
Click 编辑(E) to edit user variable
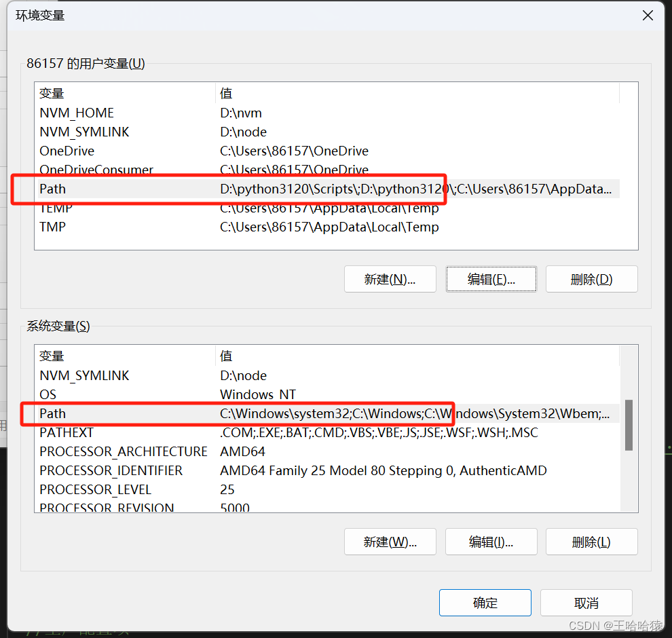pos(491,278)
